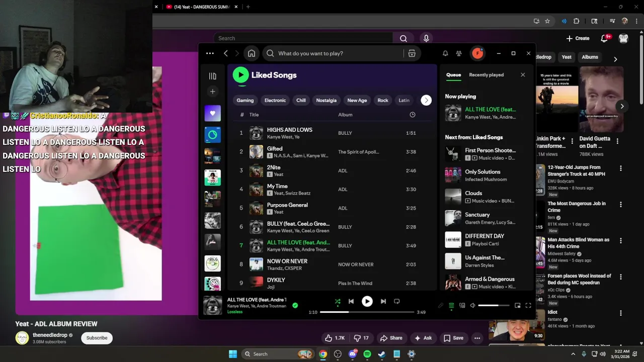Open the orange F profile avatar menu
Viewport: 644px width, 362px height.
coord(477,53)
